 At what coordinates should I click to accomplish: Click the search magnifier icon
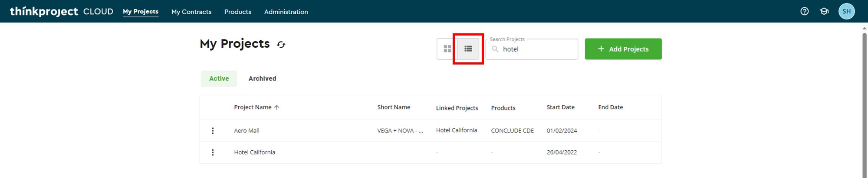495,49
